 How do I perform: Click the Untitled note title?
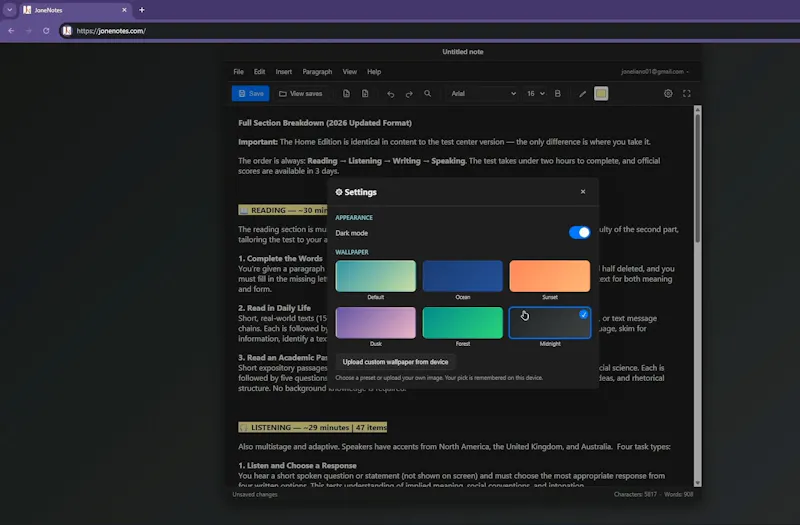pyautogui.click(x=463, y=52)
